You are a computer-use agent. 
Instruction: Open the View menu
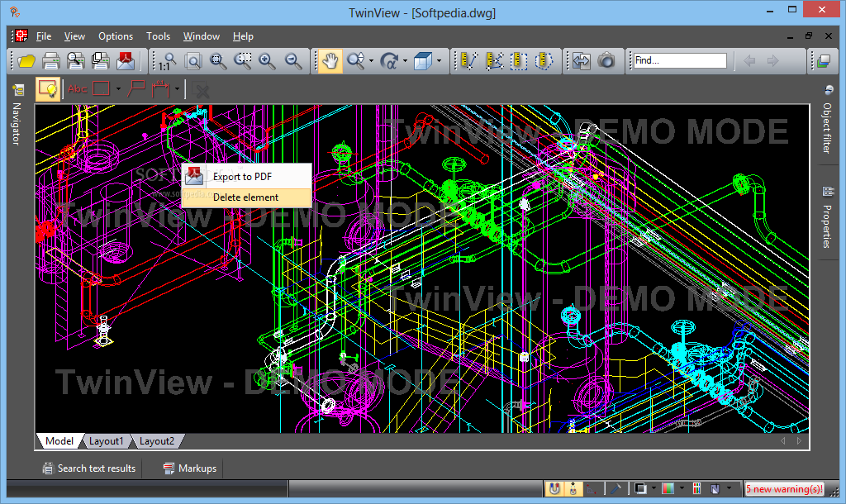pos(74,36)
